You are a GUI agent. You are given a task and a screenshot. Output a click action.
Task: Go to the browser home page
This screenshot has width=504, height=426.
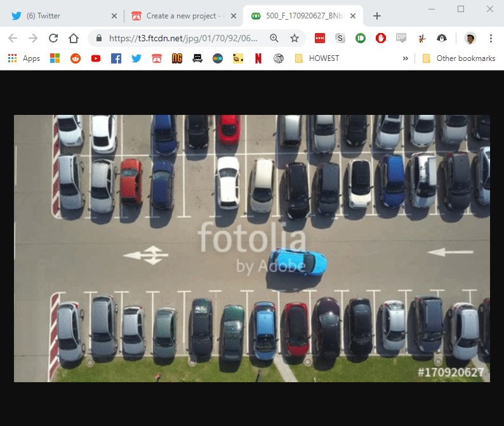coord(74,38)
